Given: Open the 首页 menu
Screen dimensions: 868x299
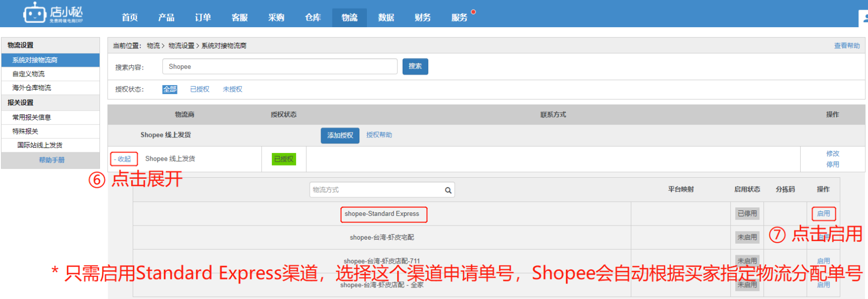Looking at the screenshot, I should click(130, 18).
